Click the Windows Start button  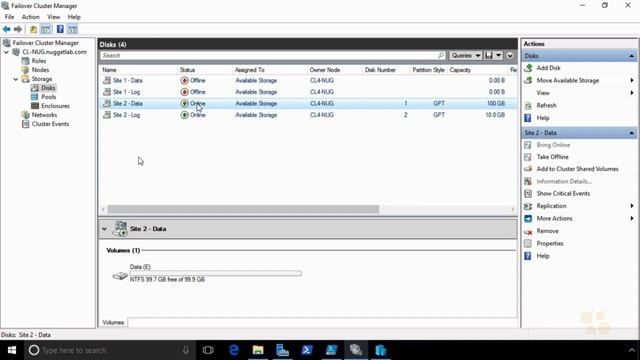12,350
